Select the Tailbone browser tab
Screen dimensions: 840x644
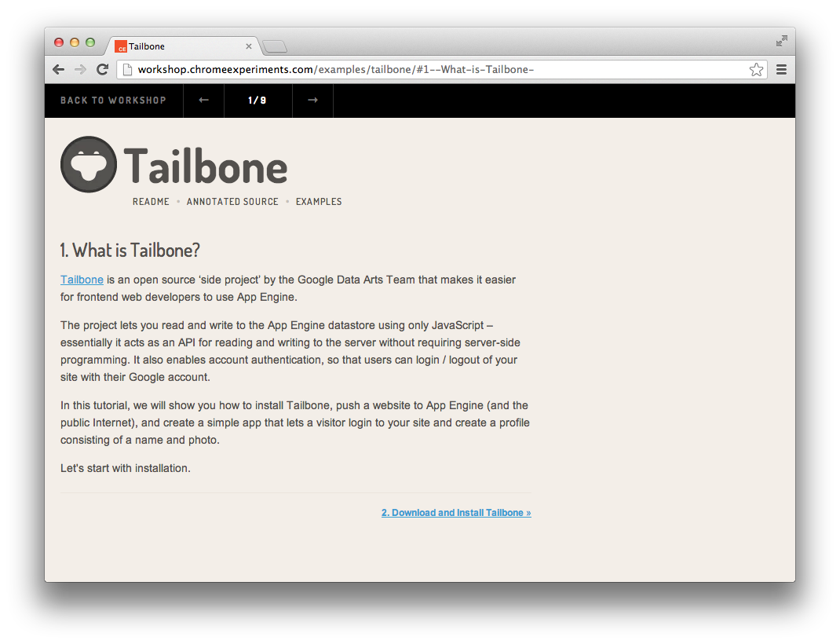184,46
